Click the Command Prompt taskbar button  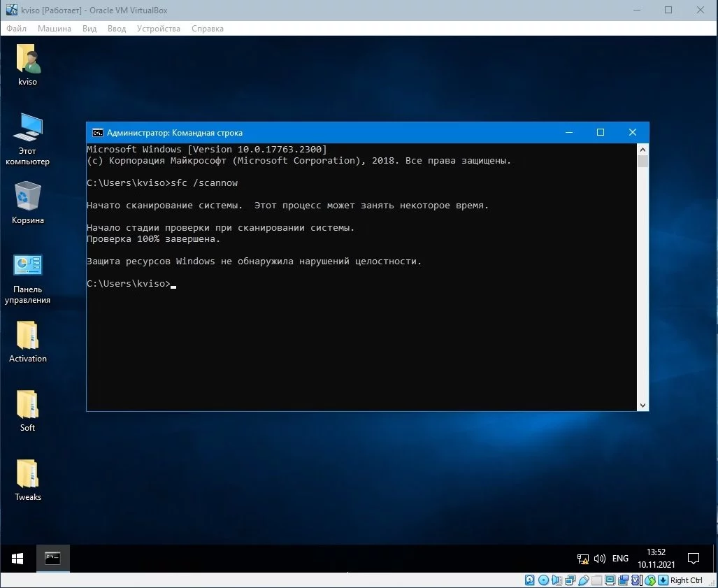pyautogui.click(x=52, y=559)
